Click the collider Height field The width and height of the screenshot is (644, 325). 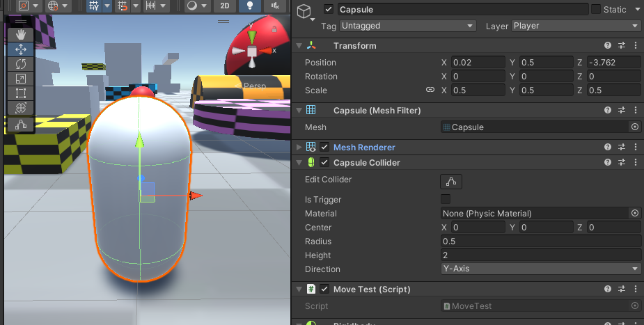pos(541,255)
